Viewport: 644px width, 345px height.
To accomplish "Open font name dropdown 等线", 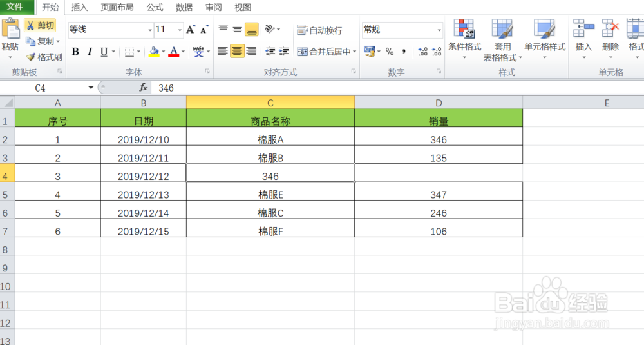I will [x=150, y=30].
